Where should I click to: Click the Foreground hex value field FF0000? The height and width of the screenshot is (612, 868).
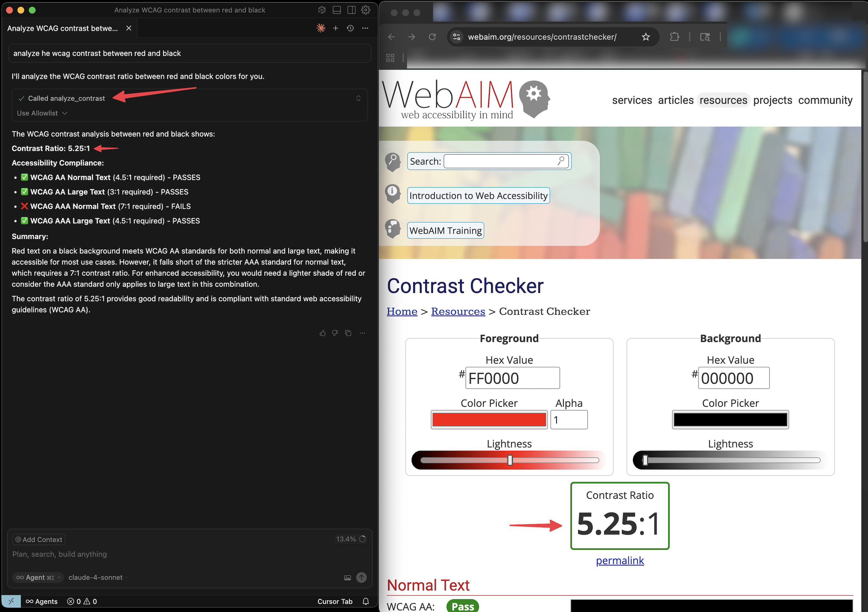[x=512, y=378]
